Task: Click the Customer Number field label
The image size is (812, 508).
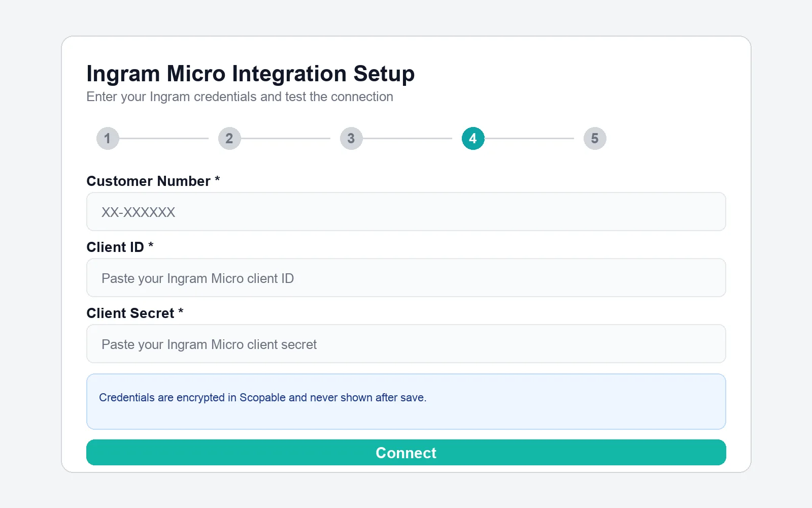Action: click(x=149, y=181)
